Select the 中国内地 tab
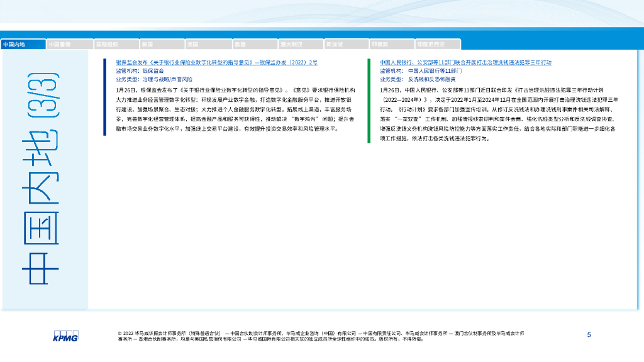This screenshot has width=644, height=362. click(23, 45)
